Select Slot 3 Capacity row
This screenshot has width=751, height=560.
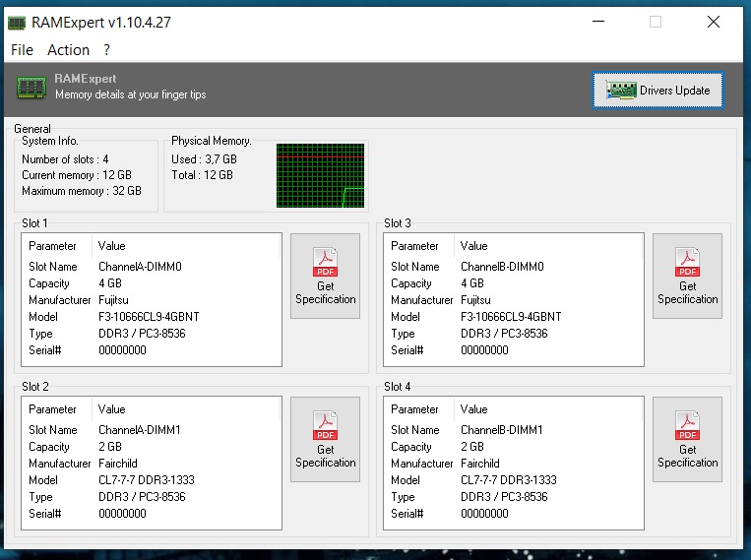(x=514, y=283)
